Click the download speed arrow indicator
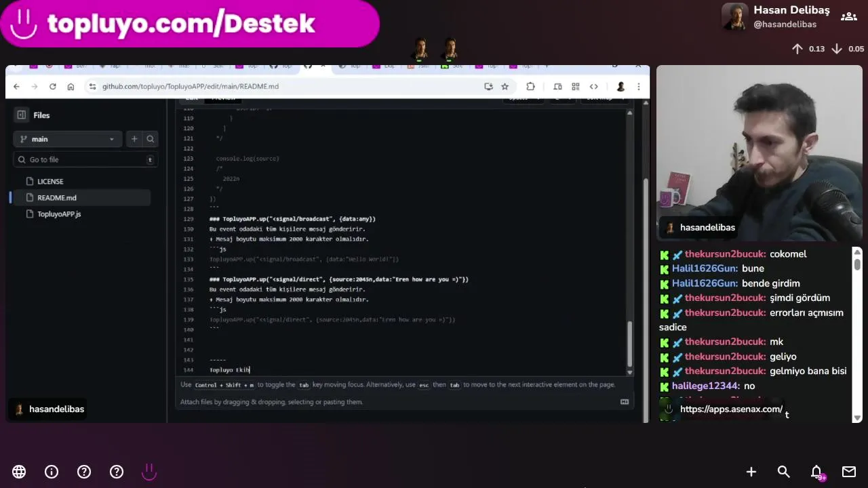This screenshot has width=868, height=488. (837, 49)
